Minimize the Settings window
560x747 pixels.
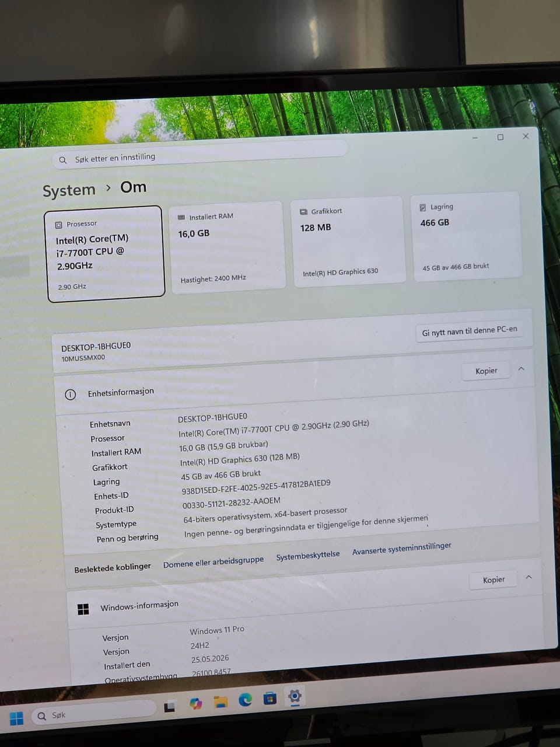pyautogui.click(x=475, y=138)
